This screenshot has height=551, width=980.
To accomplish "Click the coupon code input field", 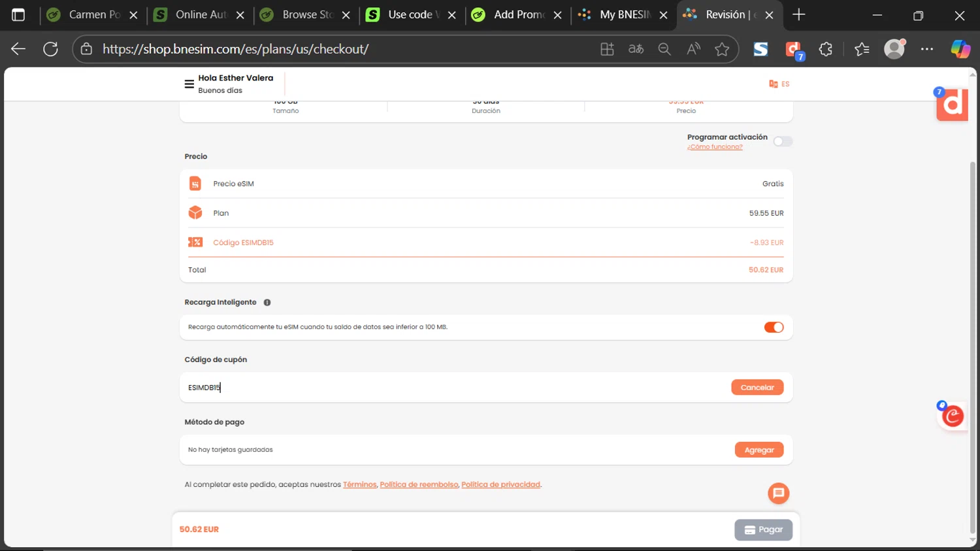I will tap(456, 388).
